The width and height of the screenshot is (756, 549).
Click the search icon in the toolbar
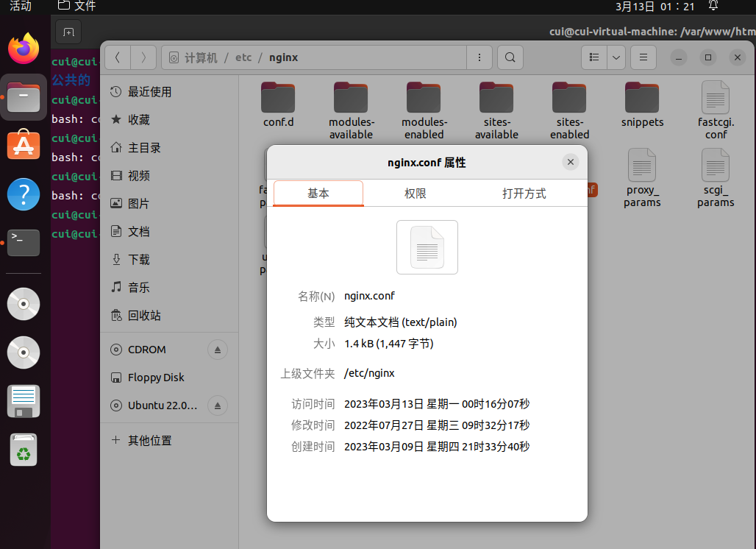coord(510,57)
